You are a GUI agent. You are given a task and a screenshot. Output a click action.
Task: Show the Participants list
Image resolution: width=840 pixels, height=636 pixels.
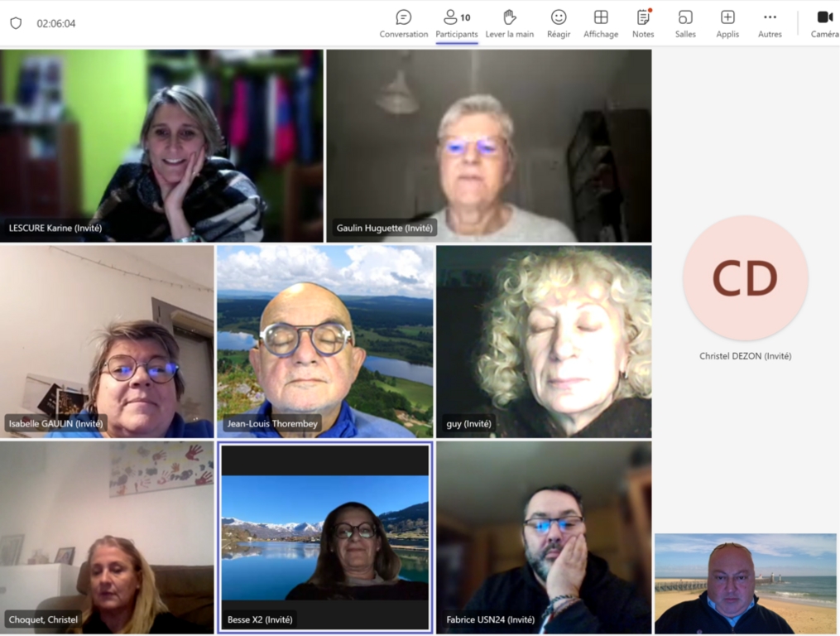tap(457, 24)
